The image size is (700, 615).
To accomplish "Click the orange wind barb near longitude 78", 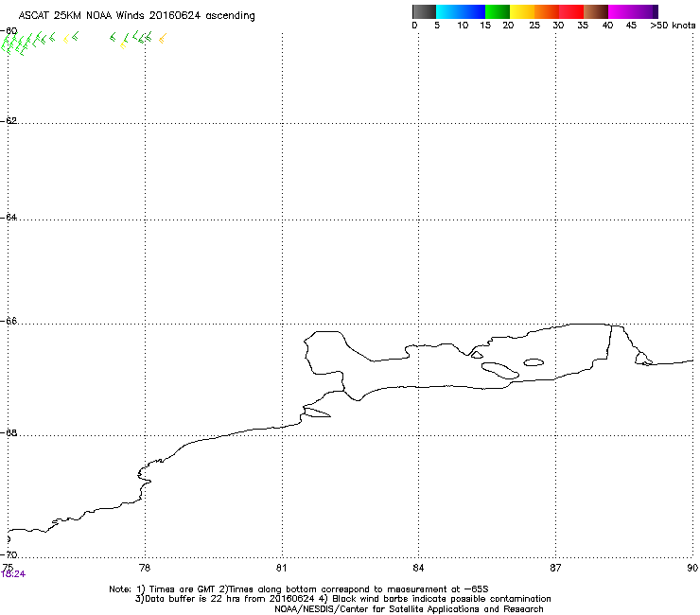I will pyautogui.click(x=163, y=39).
